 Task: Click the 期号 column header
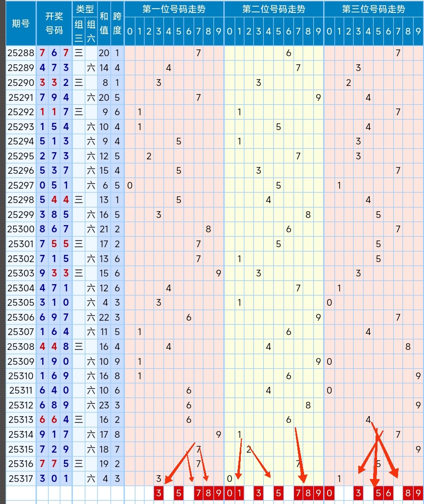point(21,24)
